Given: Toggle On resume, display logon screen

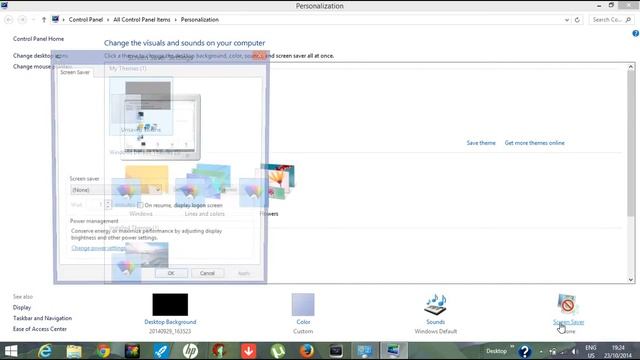Looking at the screenshot, I should [140, 205].
